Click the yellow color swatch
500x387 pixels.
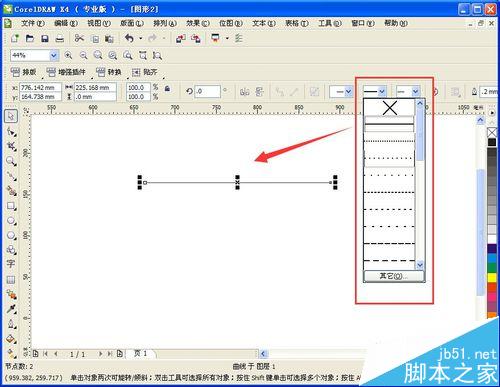pyautogui.click(x=492, y=277)
